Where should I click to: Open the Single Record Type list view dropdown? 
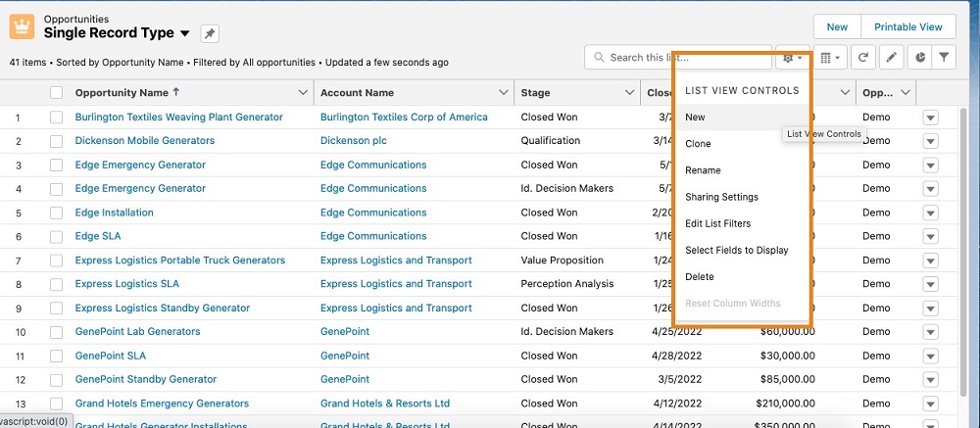coord(186,33)
